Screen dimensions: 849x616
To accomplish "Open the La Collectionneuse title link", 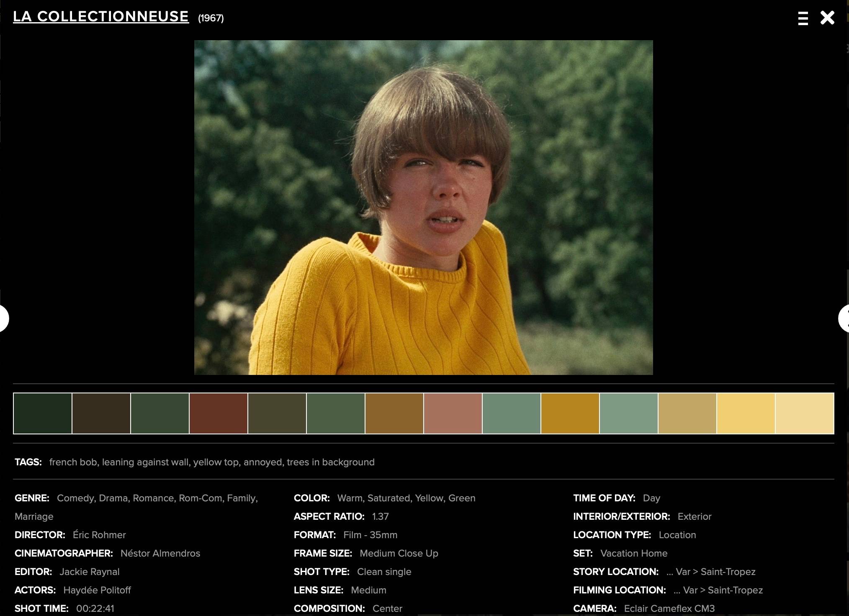I will (101, 17).
